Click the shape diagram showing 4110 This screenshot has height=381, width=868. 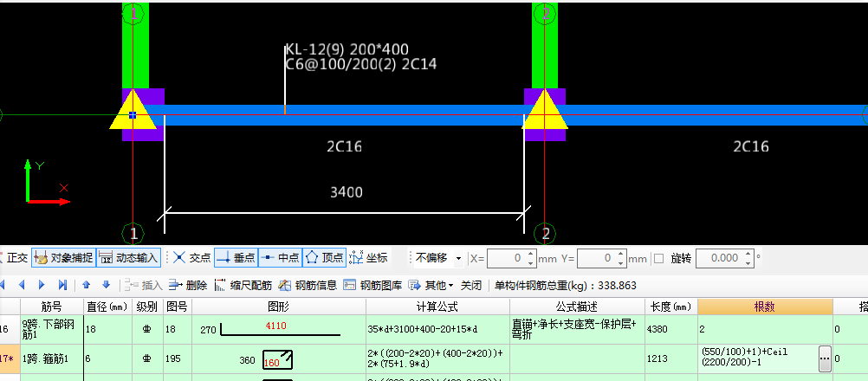coord(279,329)
